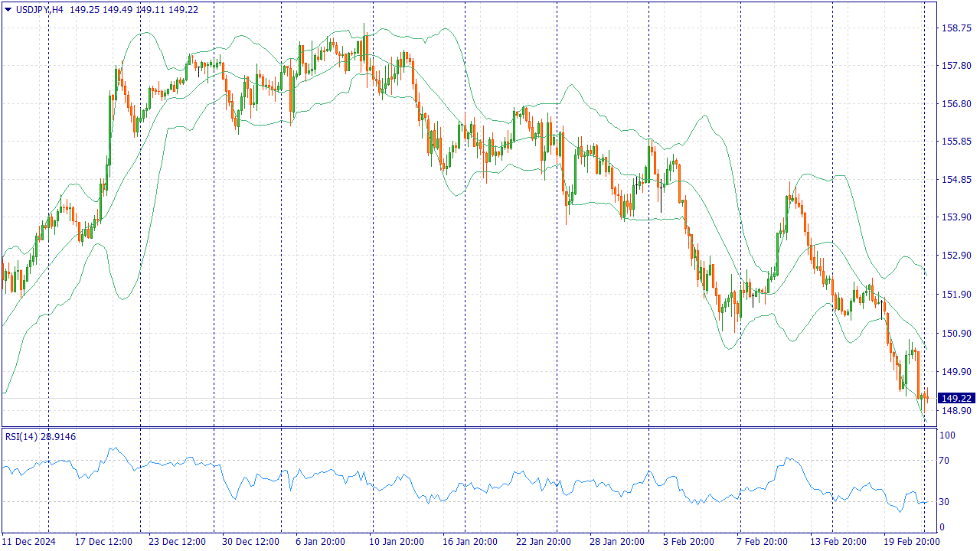Select the RSI(14) 28.9146 indicator label
Image resolution: width=980 pixels, height=551 pixels.
pos(41,436)
